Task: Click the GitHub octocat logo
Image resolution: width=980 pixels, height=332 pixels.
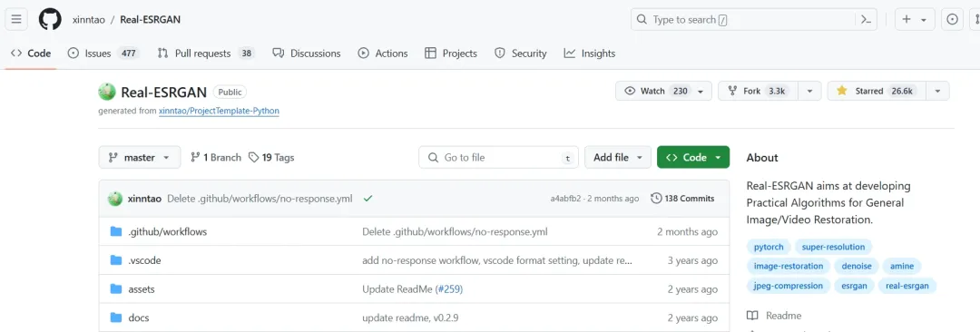Action: coord(50,19)
